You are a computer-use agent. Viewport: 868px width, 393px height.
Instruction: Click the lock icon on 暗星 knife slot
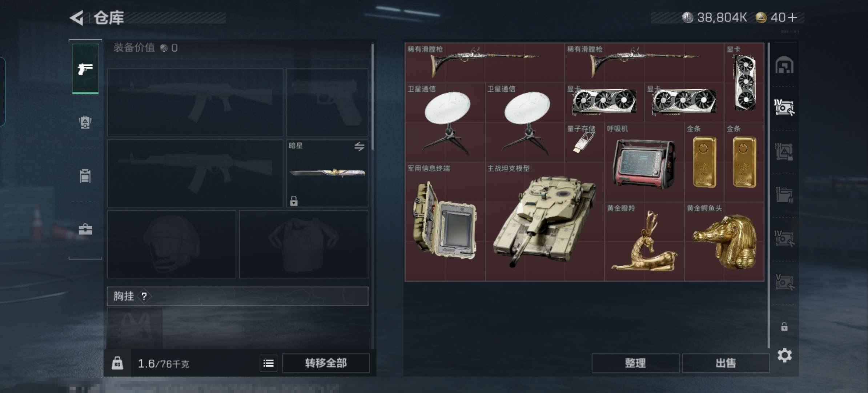pos(294,201)
